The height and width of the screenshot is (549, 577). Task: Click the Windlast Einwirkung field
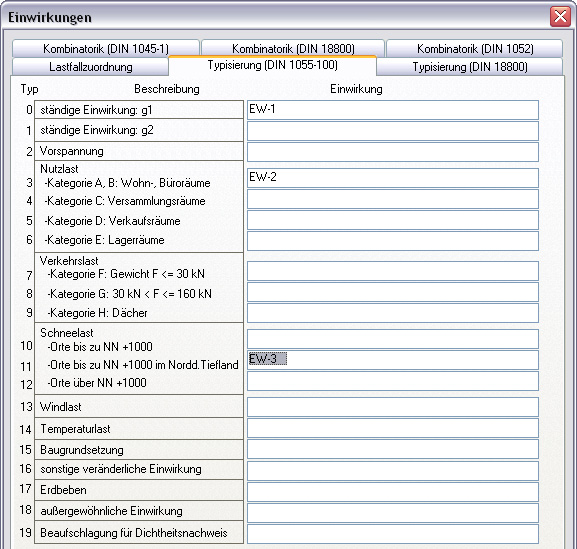click(393, 407)
